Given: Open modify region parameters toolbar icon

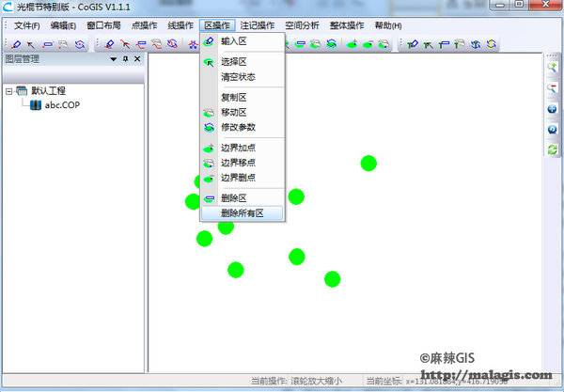Looking at the screenshot, I should click(331, 44).
